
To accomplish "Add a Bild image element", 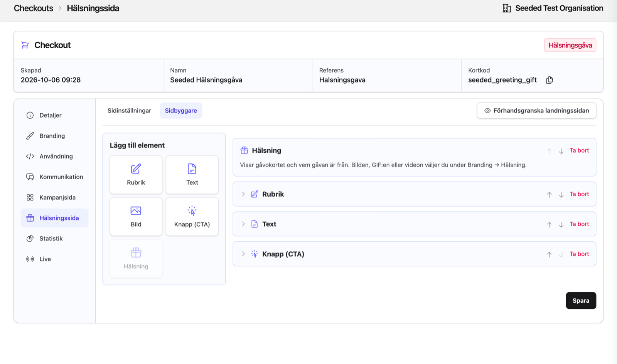I will click(x=136, y=217).
